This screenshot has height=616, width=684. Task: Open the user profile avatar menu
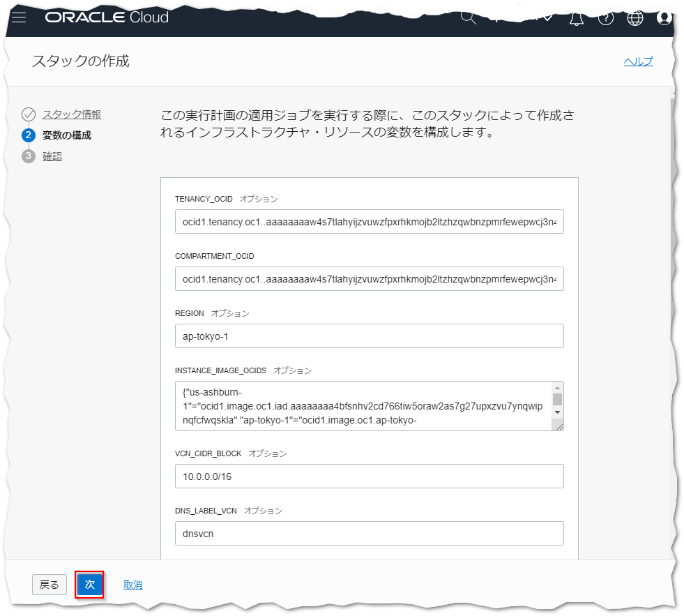click(x=664, y=18)
